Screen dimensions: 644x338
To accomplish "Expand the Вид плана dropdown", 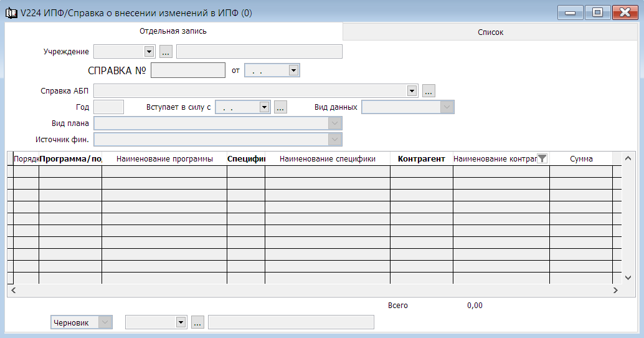I will (x=334, y=123).
